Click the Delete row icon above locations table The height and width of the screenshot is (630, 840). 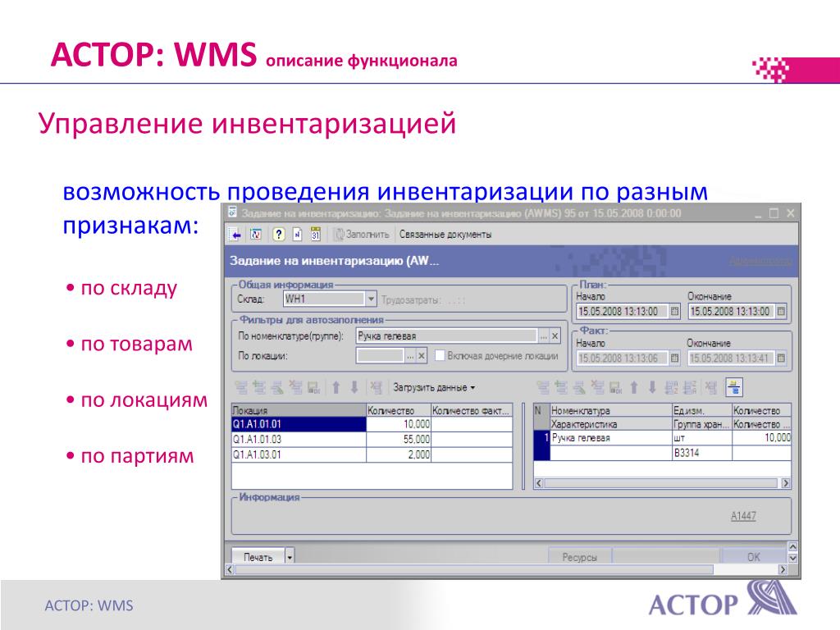[x=295, y=387]
